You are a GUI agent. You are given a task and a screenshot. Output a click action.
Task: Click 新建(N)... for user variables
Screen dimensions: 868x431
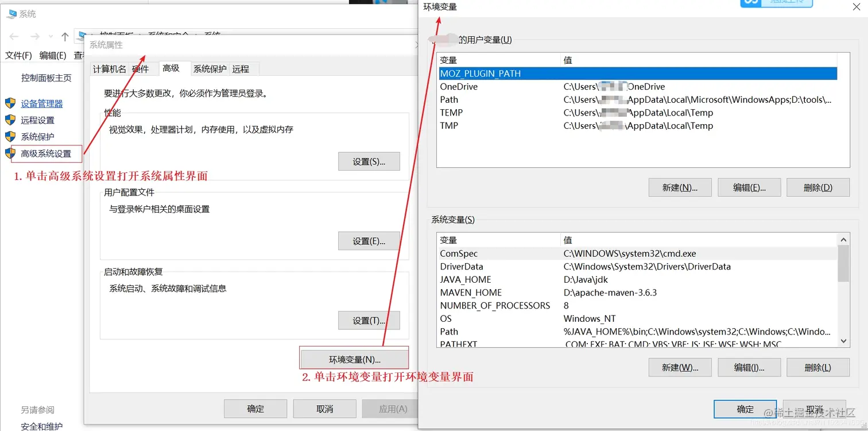click(680, 187)
